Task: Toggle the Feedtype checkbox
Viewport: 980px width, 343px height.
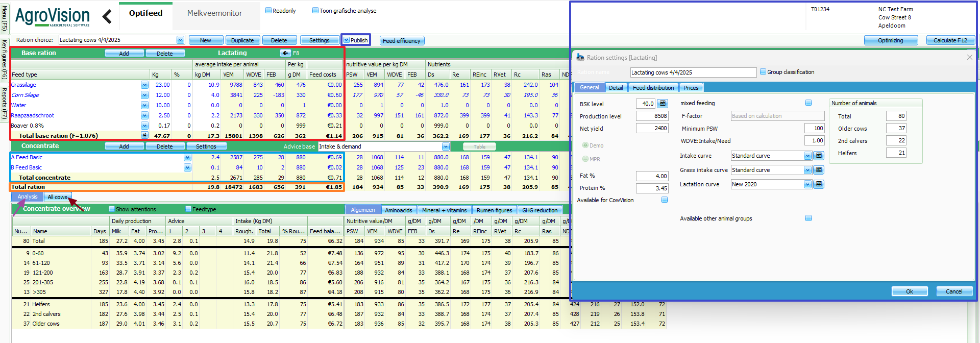Action: [188, 209]
